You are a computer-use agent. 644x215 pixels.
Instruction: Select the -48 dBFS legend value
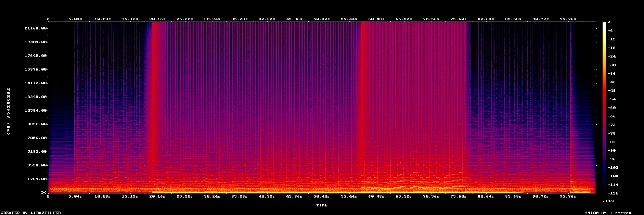[x=611, y=91]
